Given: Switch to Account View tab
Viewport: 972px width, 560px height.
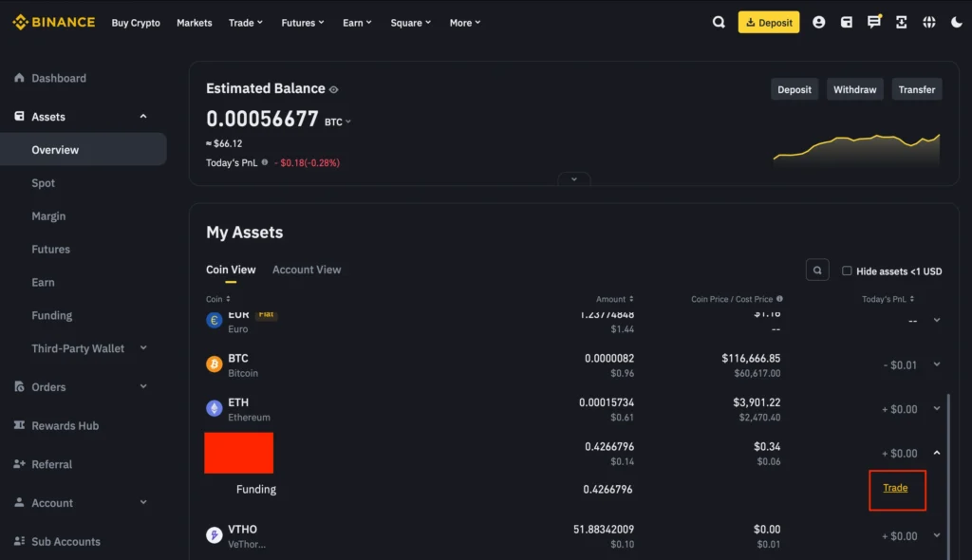Looking at the screenshot, I should click(307, 270).
